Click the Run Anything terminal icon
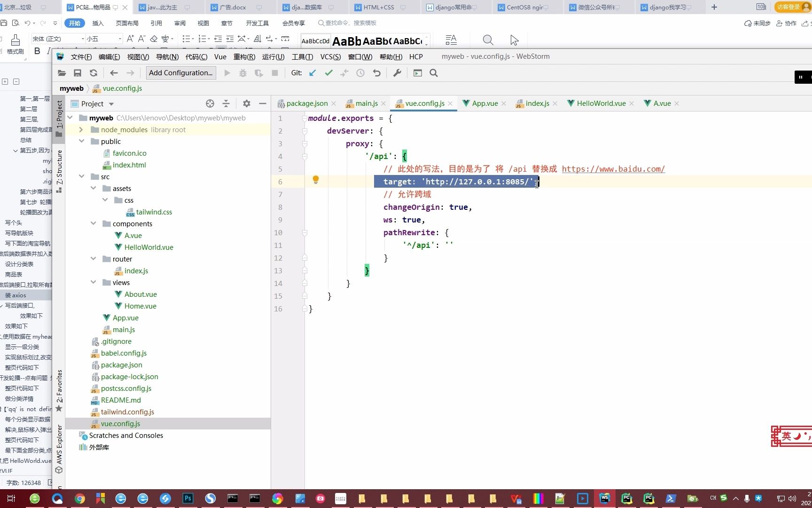Viewport: 812px width, 508px height. 418,73
